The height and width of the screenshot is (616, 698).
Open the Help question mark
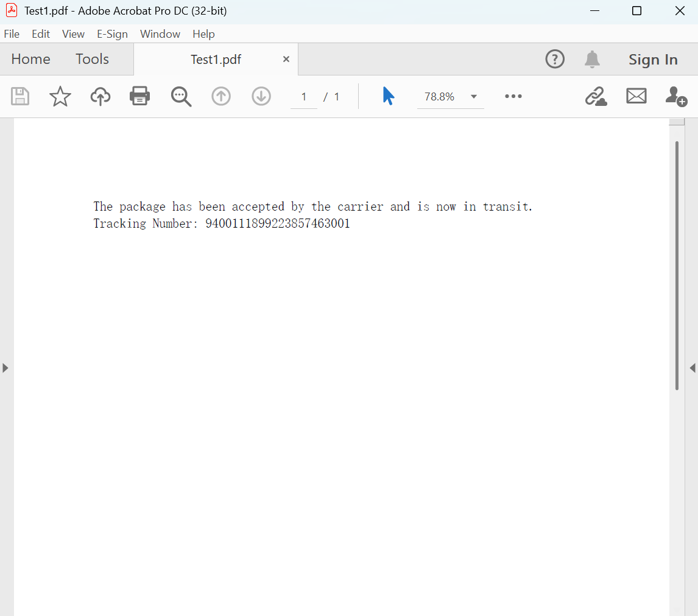(x=555, y=59)
